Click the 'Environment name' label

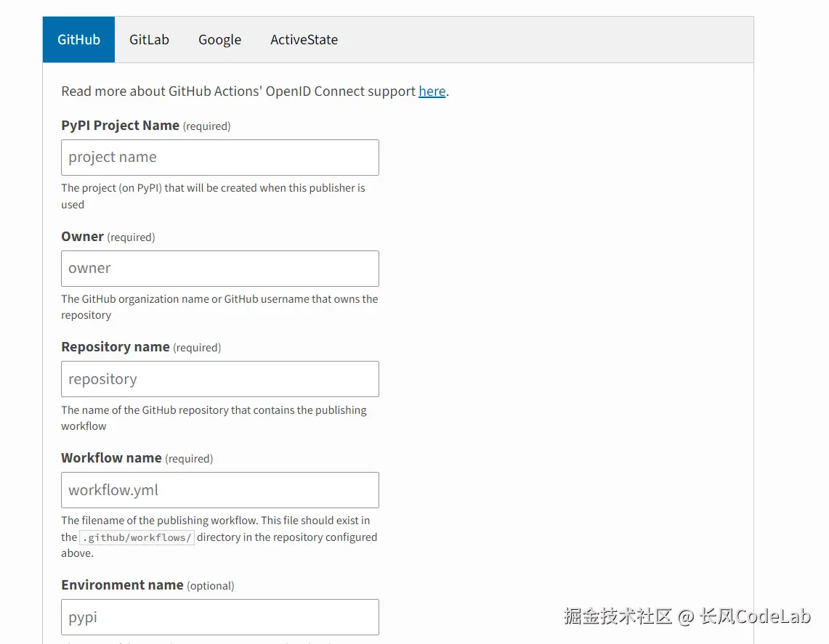coord(122,585)
